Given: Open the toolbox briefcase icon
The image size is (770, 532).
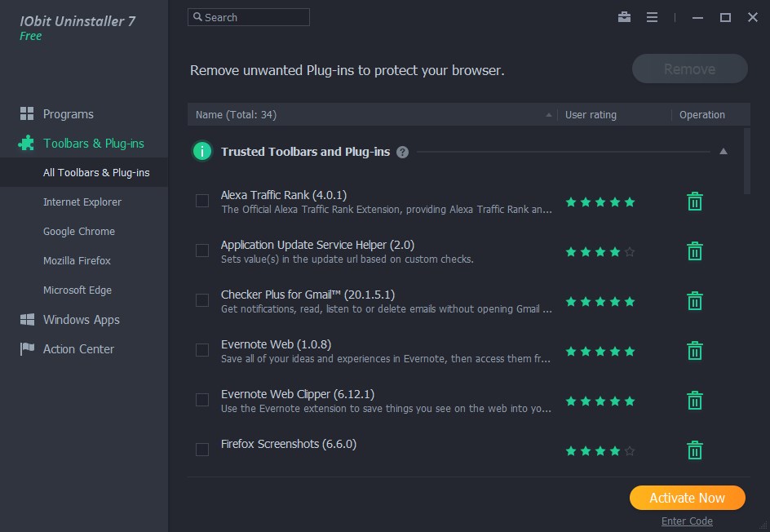Looking at the screenshot, I should pos(624,17).
